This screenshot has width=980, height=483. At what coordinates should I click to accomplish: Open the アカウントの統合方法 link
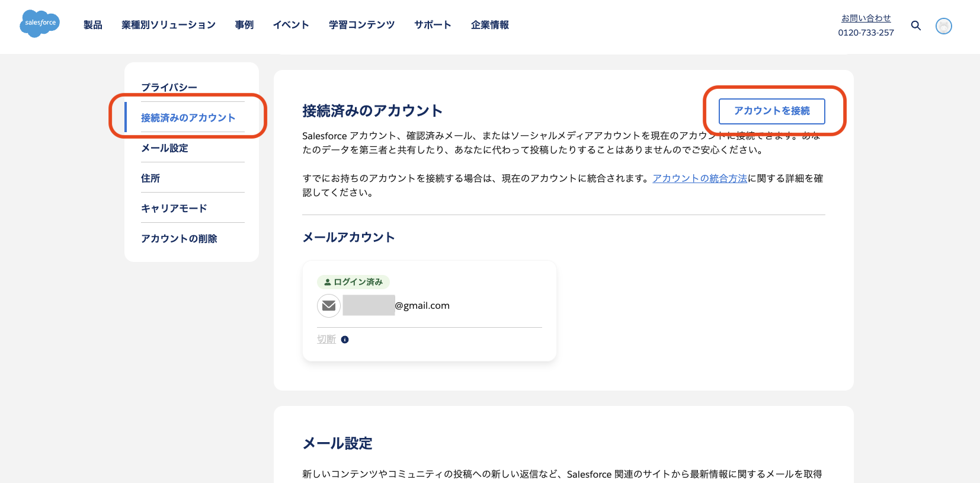click(x=700, y=178)
